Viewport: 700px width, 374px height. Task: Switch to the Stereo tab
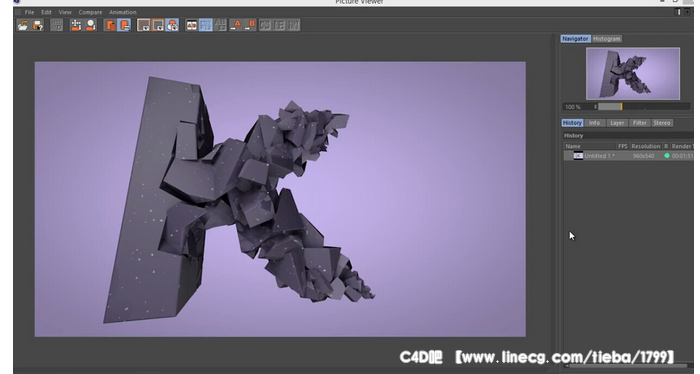(662, 123)
